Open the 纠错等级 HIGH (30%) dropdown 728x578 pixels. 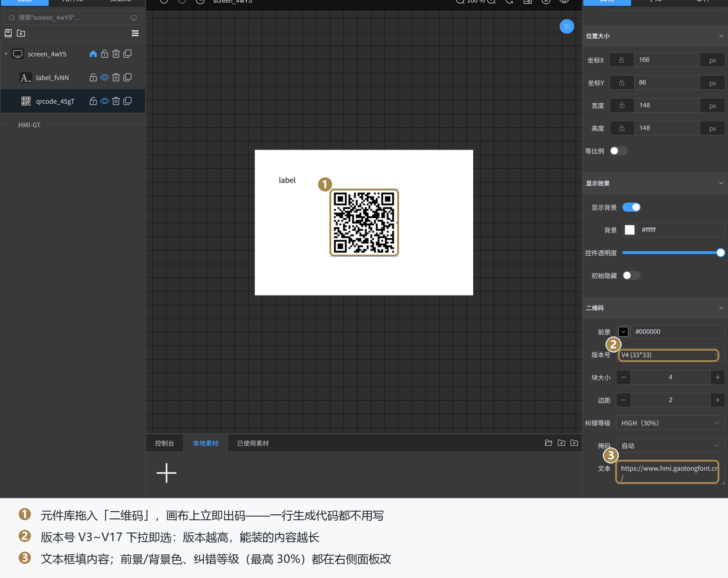point(671,423)
